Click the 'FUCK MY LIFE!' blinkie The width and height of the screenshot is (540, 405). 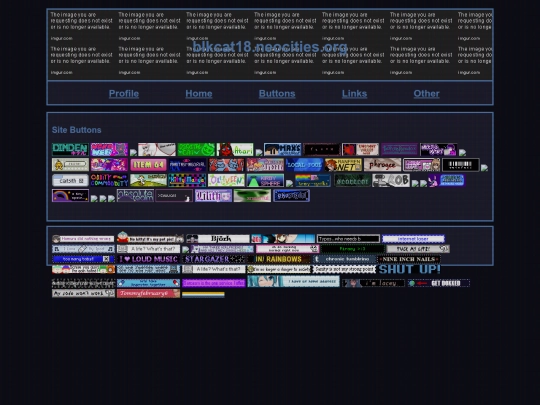(x=418, y=249)
